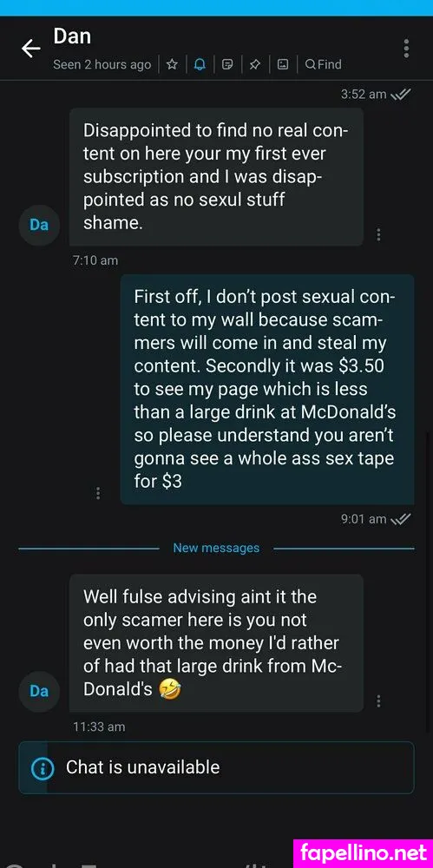Add Dan to favorites with star icon
The image size is (433, 868).
[x=172, y=65]
